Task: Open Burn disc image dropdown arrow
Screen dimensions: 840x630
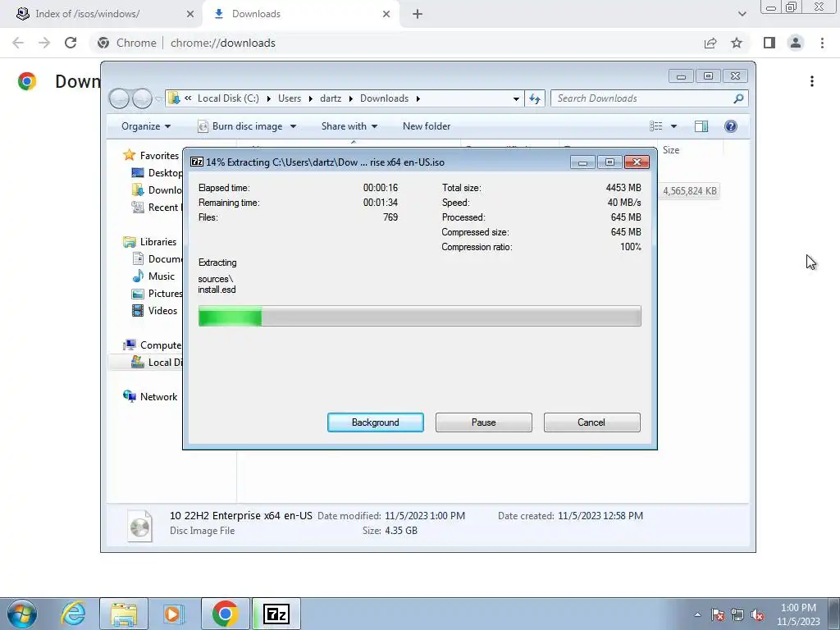Action: pyautogui.click(x=293, y=126)
